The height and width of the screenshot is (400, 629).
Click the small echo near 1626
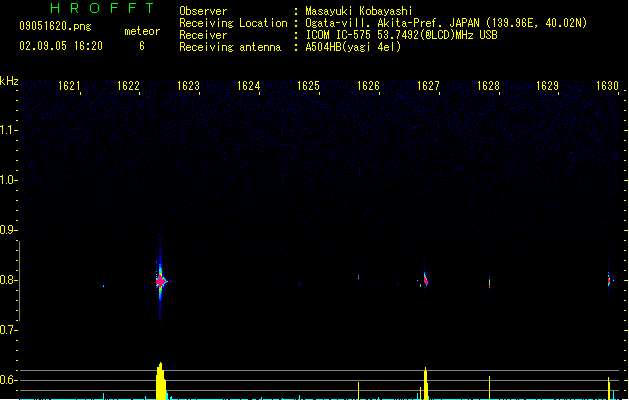(x=359, y=277)
